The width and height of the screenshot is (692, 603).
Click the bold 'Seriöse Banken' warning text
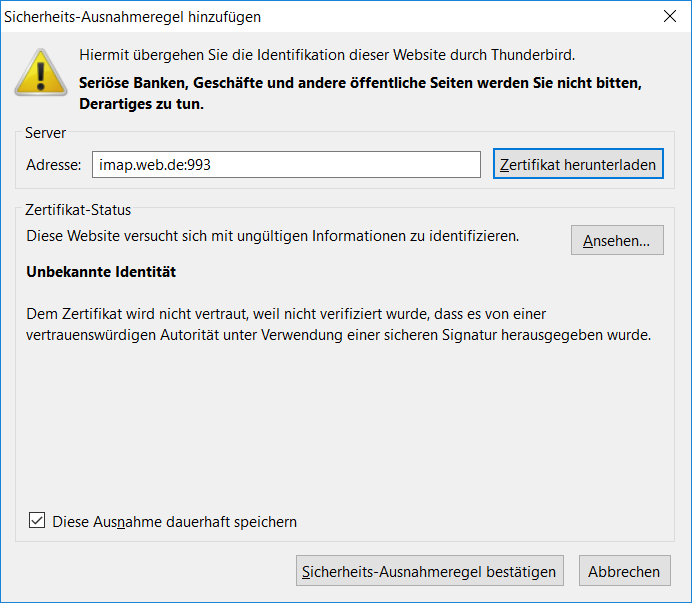[x=360, y=83]
